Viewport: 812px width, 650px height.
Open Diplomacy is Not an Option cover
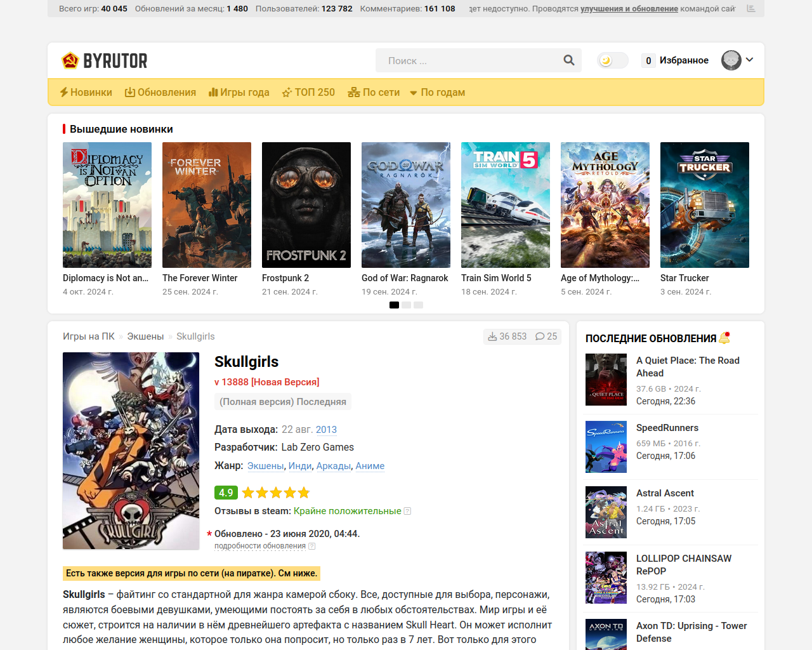click(x=107, y=205)
